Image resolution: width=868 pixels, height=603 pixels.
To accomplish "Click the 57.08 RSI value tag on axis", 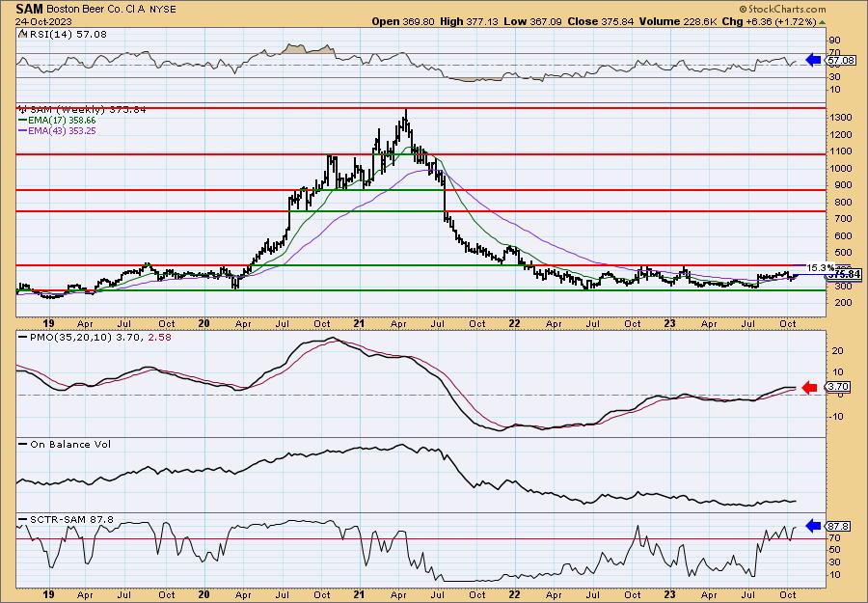I will [x=841, y=60].
